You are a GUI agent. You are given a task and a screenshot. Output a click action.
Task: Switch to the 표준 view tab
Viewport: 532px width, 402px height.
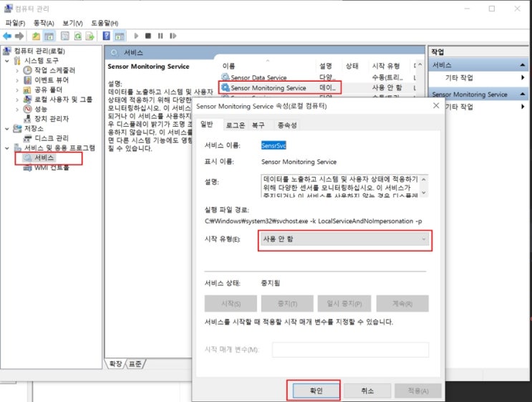pos(135,364)
